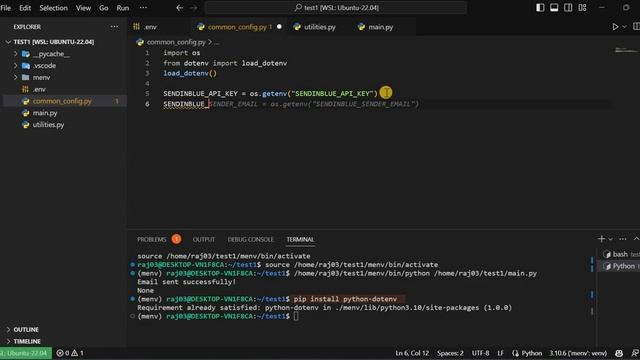640x360 pixels.
Task: Switch to the utilities.py editor tab
Action: pyautogui.click(x=319, y=27)
